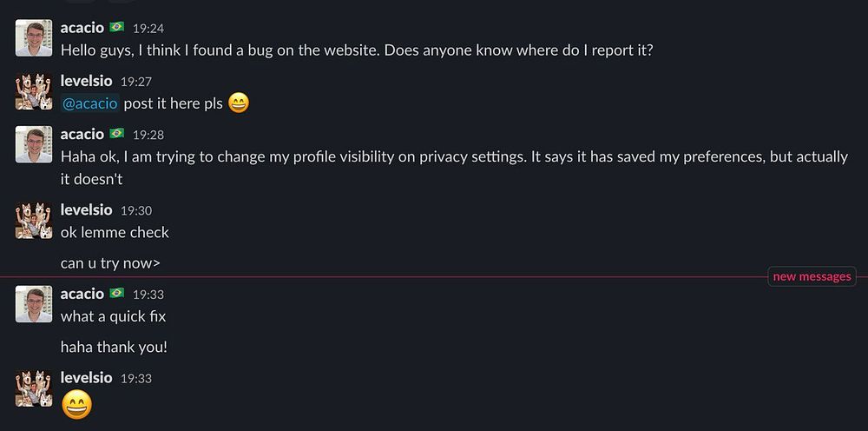
Task: Open the 19:28 timestamp link
Action: click(148, 135)
